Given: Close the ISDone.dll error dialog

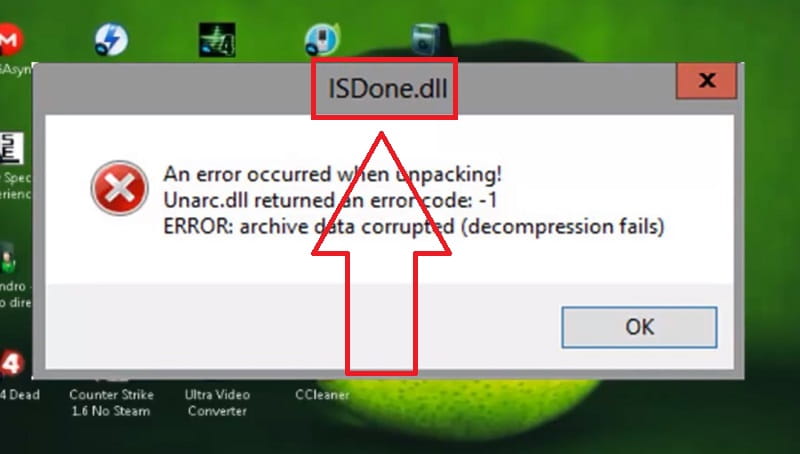Looking at the screenshot, I should [707, 80].
